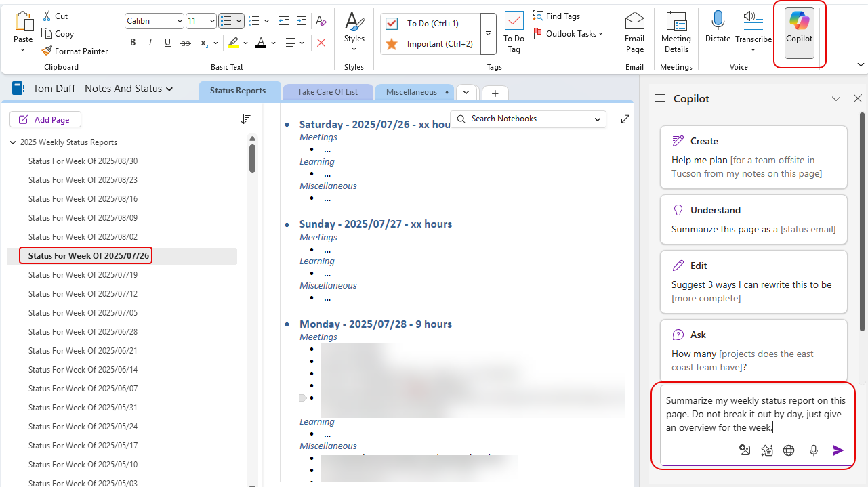Image resolution: width=868 pixels, height=487 pixels.
Task: Open Status For Week Of 2025/08/30 page
Action: pyautogui.click(x=83, y=161)
